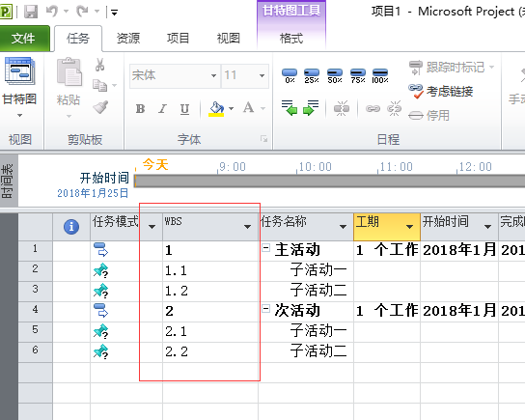
Task: Click manual schedule pin icon in row 5
Action: pos(100,331)
